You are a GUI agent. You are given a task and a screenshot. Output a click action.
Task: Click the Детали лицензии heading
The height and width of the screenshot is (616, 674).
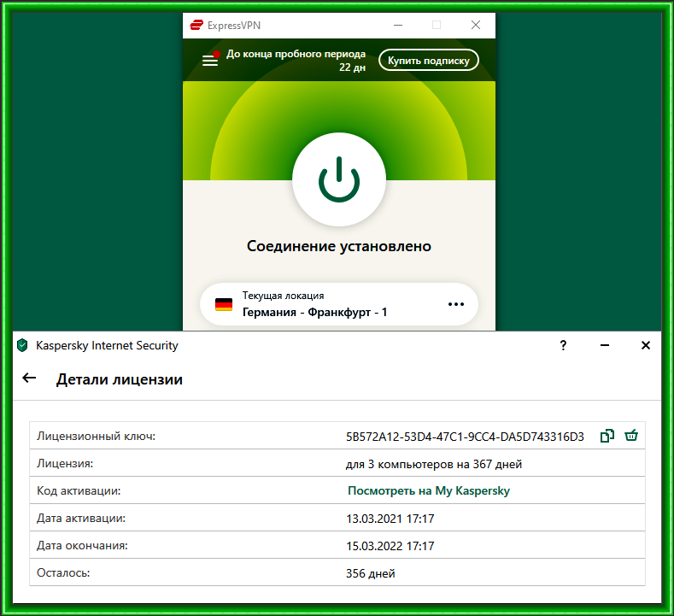[119, 379]
